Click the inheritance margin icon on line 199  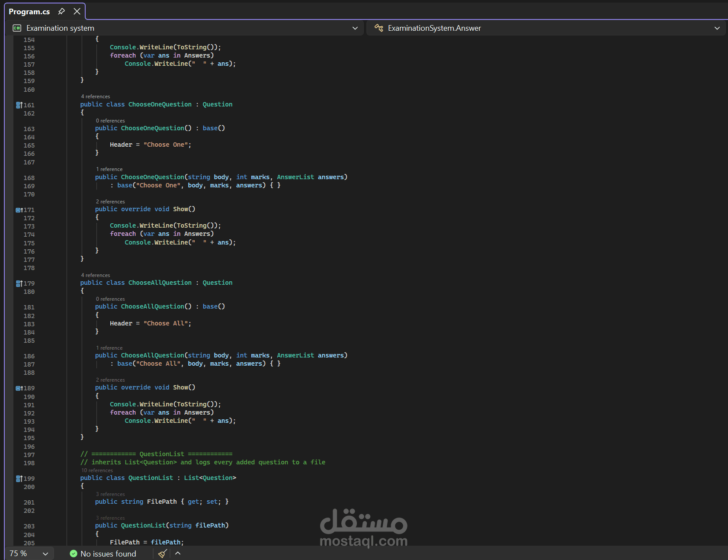(x=19, y=479)
